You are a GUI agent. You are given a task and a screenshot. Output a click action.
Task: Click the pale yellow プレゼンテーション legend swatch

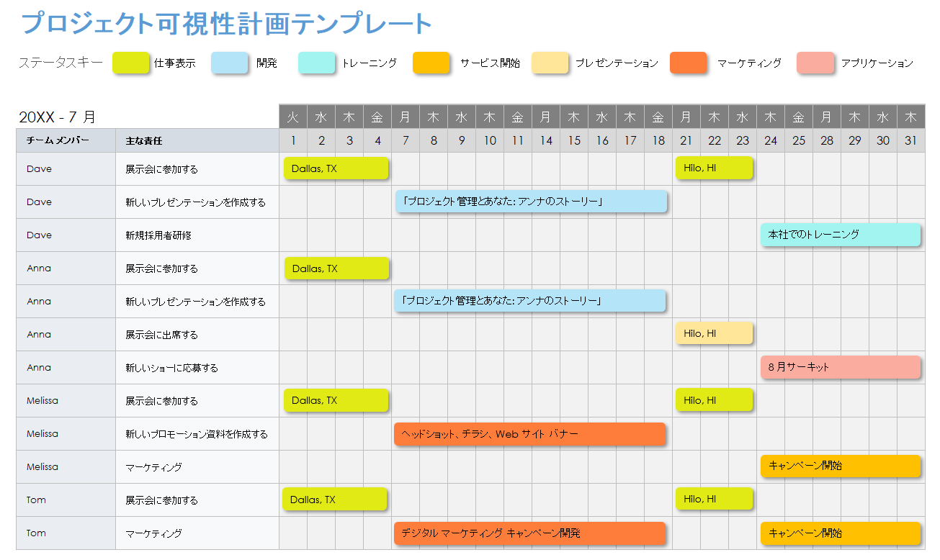click(550, 63)
